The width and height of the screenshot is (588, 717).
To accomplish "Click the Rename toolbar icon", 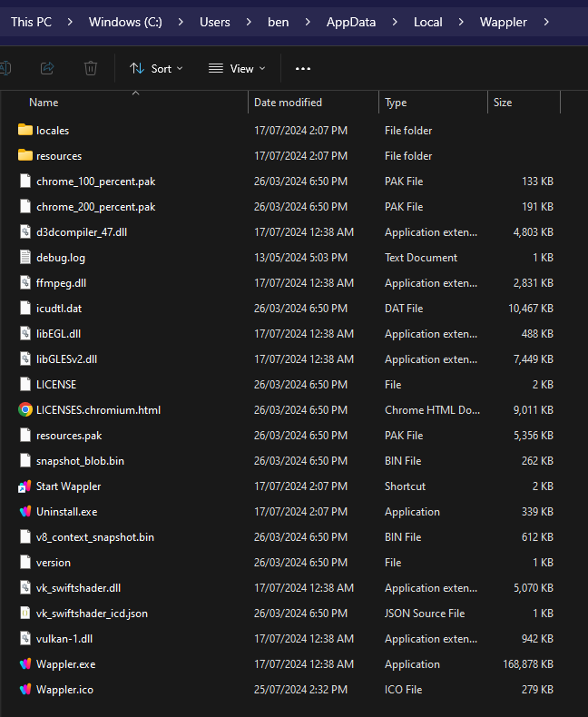I will 5,68.
